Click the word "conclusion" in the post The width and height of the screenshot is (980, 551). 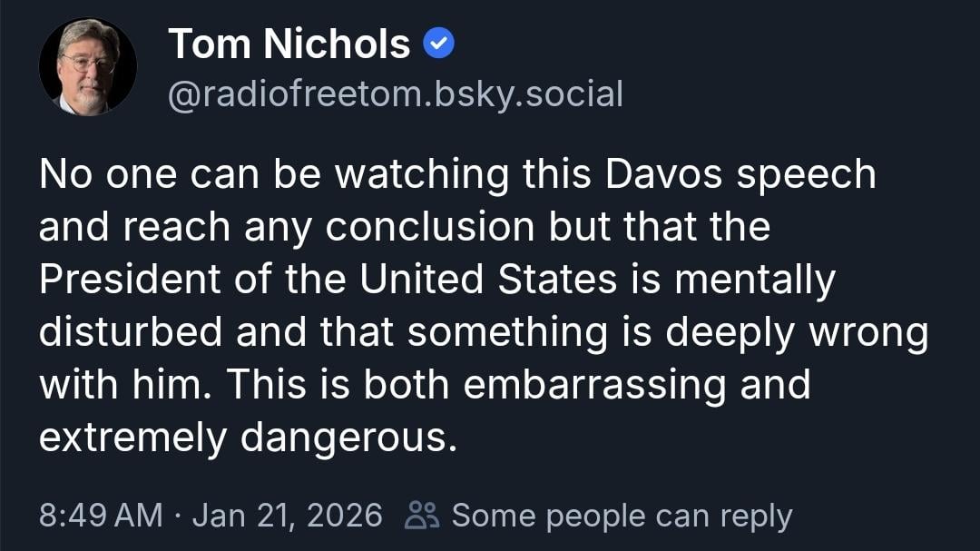[x=431, y=228]
